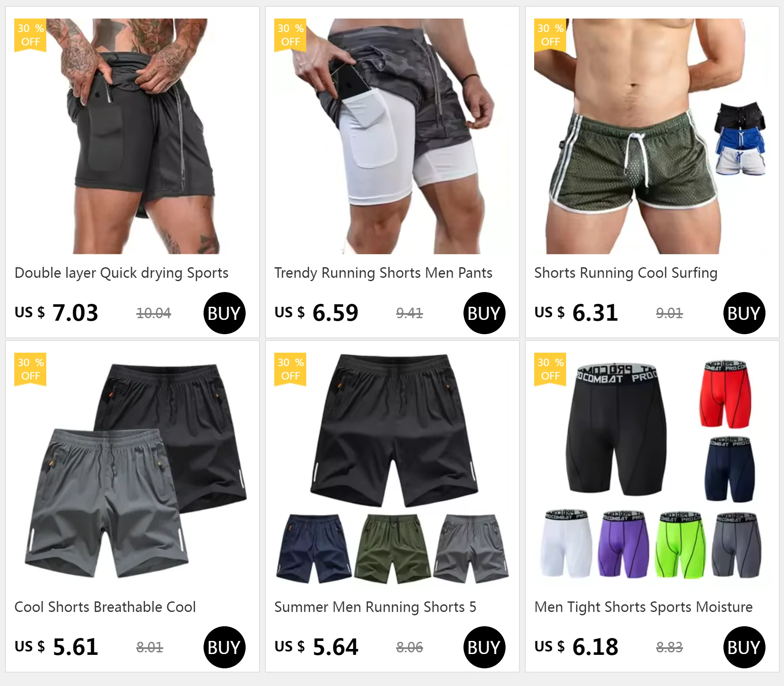Click the US $ 5.61 price

coord(56,647)
